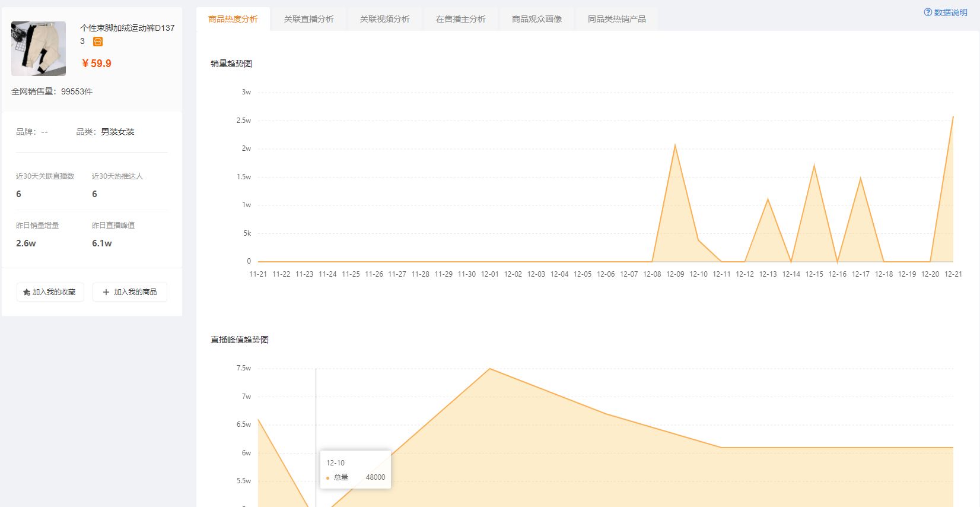Image resolution: width=980 pixels, height=507 pixels.
Task: Click the star icon in 加入我的收藏
Action: [26, 292]
